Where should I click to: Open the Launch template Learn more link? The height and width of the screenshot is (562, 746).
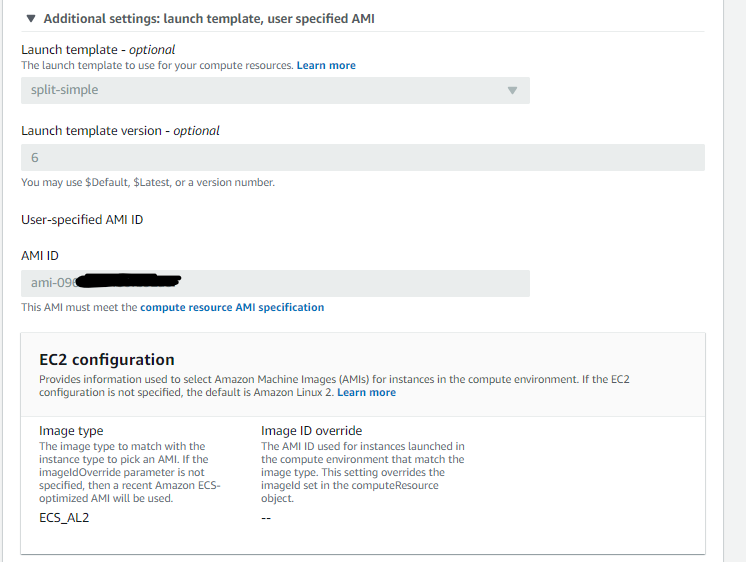pyautogui.click(x=326, y=65)
